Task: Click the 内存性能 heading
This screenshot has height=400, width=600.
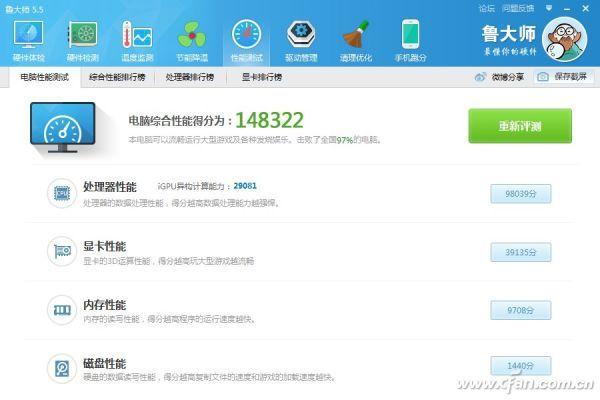Action: coord(104,305)
